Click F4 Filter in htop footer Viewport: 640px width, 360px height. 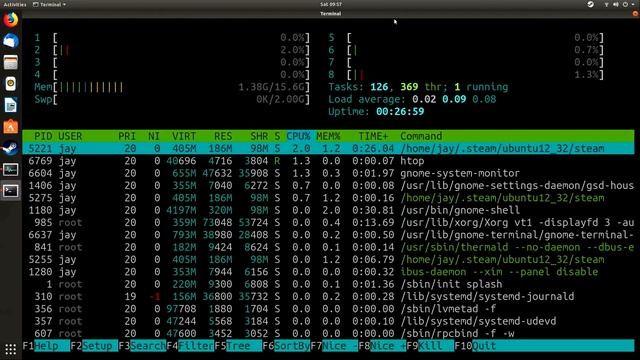[x=191, y=346]
